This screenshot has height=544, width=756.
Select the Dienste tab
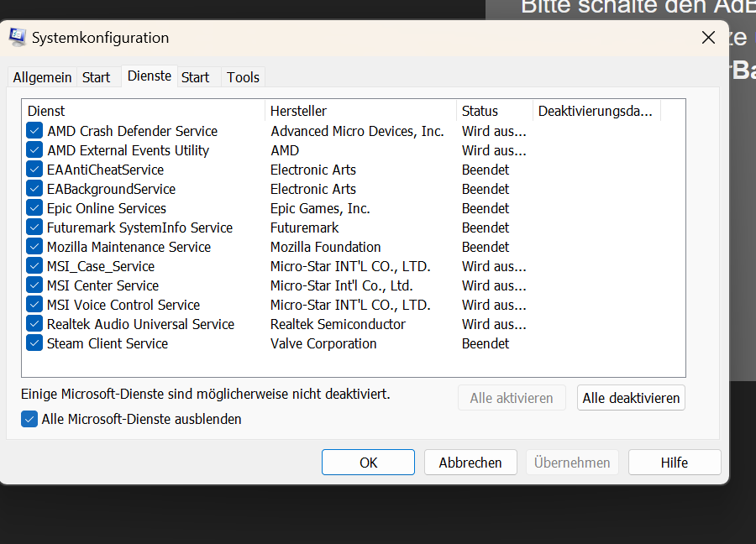149,76
